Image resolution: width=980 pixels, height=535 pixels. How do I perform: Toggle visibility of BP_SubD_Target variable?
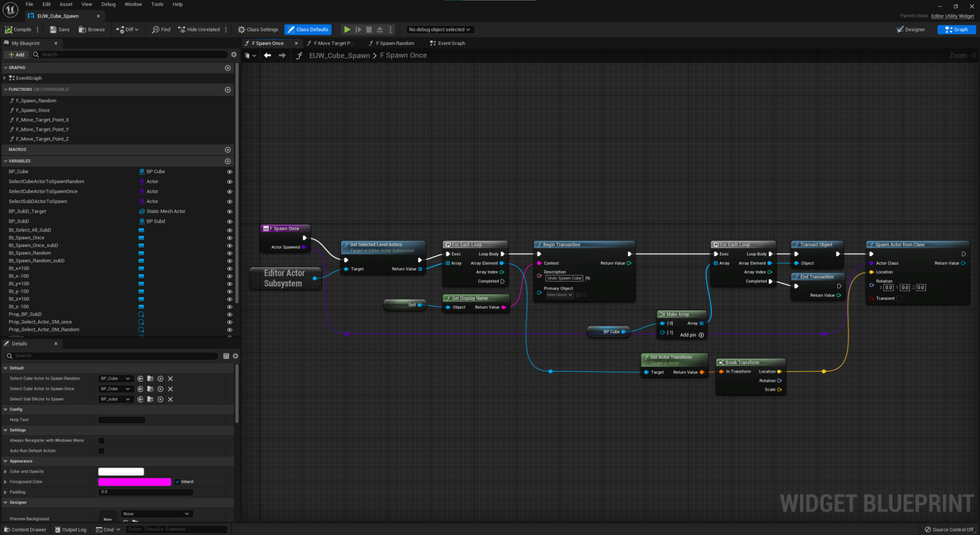coord(230,212)
